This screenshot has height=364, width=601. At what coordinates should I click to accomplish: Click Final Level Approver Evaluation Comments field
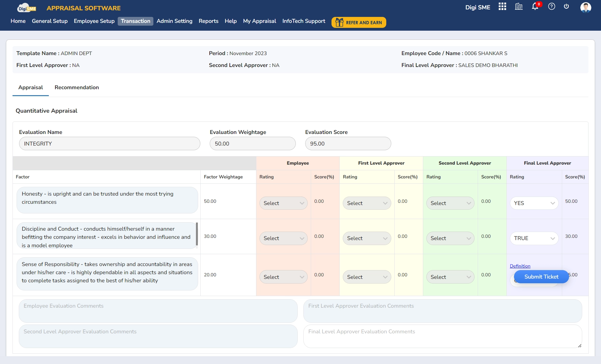tap(442, 336)
